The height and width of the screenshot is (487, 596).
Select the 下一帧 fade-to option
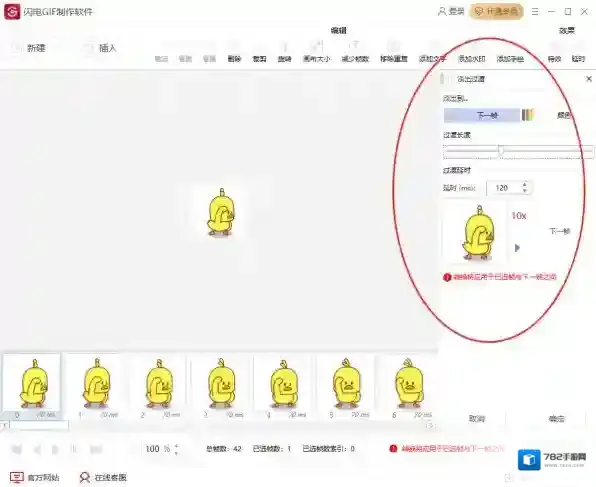coord(482,115)
